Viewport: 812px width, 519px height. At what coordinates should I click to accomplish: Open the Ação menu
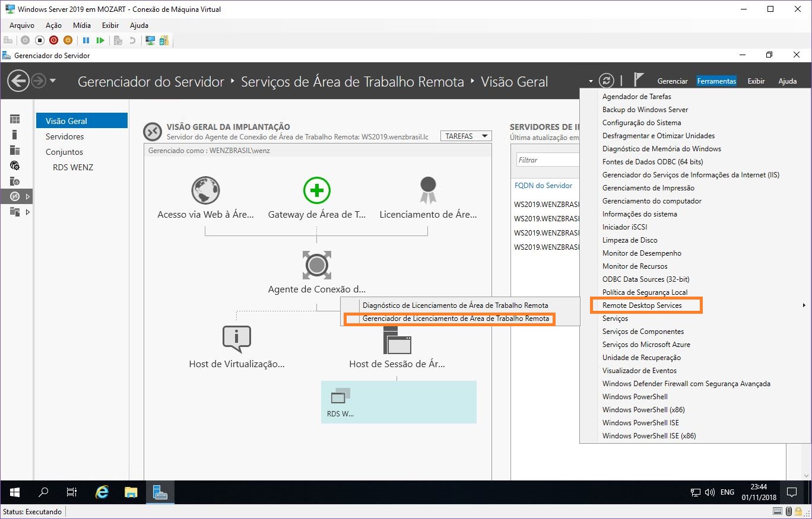click(53, 26)
